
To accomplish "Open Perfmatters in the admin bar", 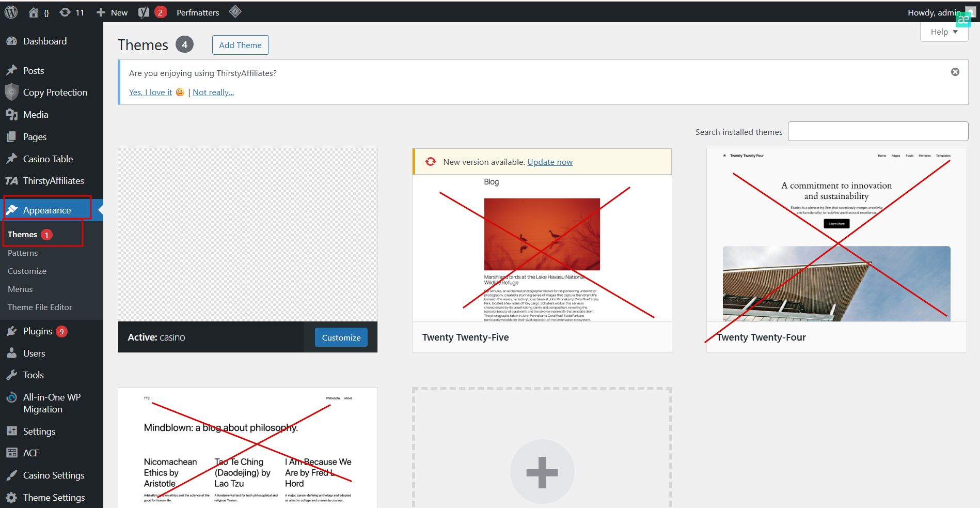I will [x=198, y=12].
